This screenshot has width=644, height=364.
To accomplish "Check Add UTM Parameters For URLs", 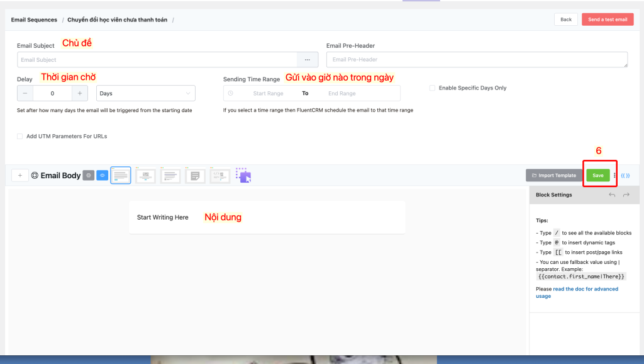I will click(x=20, y=136).
